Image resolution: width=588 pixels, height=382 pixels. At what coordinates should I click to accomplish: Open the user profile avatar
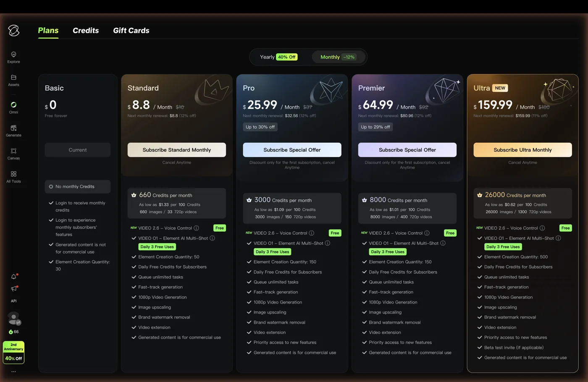point(14,318)
